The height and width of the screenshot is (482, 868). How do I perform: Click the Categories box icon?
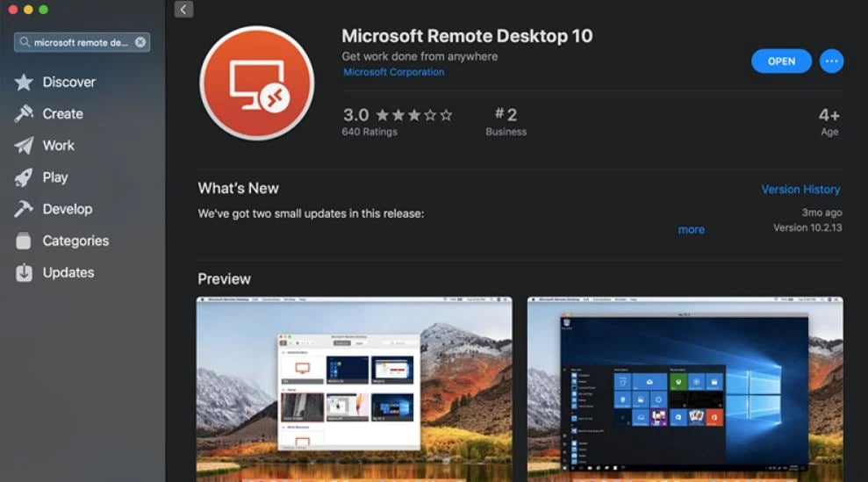[23, 241]
